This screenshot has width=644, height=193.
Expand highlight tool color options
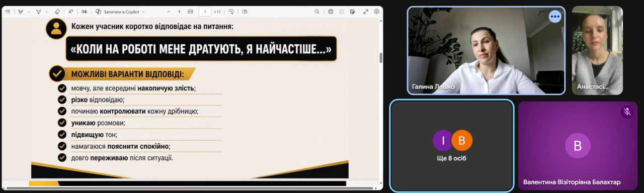28,11
